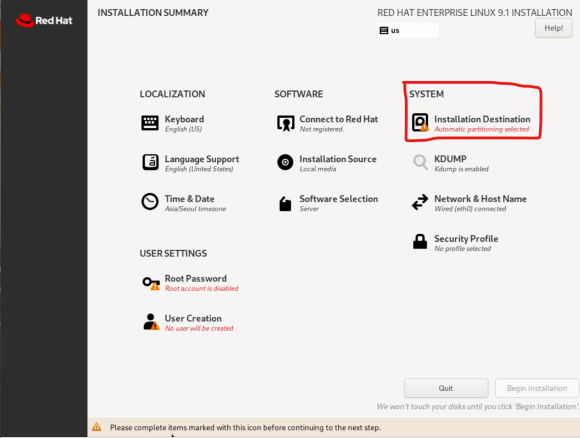Screen dimensions: 580x438
Task: Click the 'Please complete items marked' warning message
Action: (x=245, y=427)
